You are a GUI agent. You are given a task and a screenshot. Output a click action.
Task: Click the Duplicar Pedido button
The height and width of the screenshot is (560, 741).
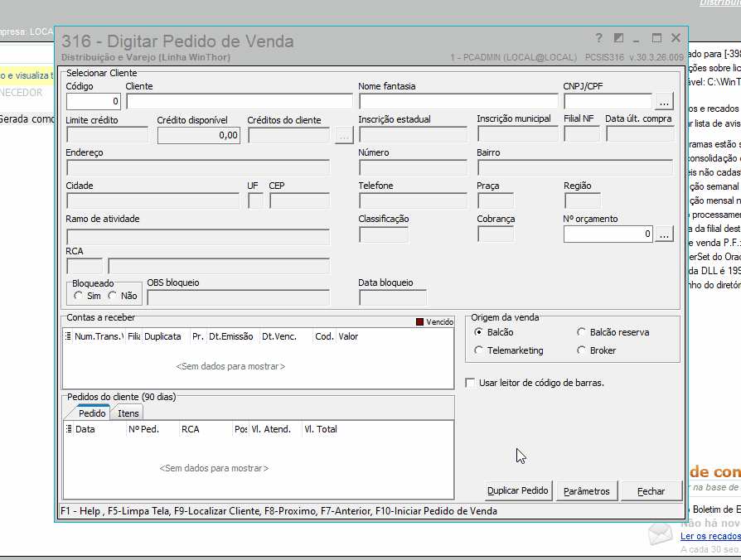pyautogui.click(x=518, y=490)
